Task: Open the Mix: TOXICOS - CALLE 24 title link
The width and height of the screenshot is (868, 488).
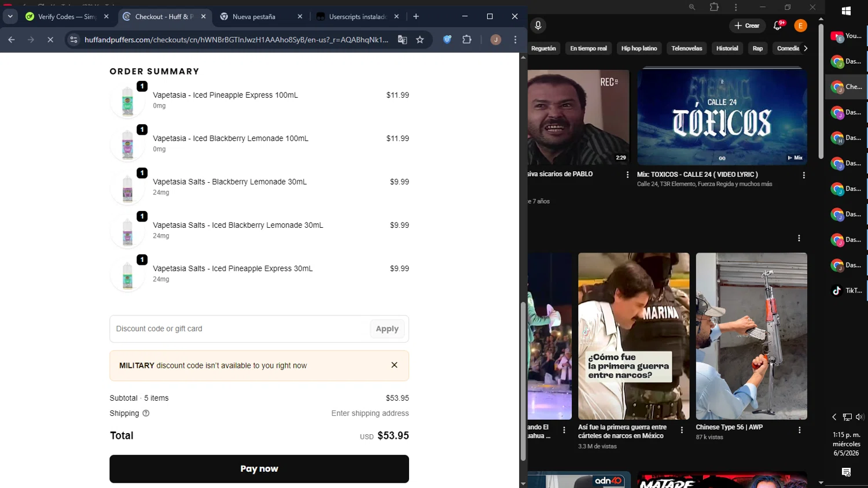Action: [x=697, y=175]
